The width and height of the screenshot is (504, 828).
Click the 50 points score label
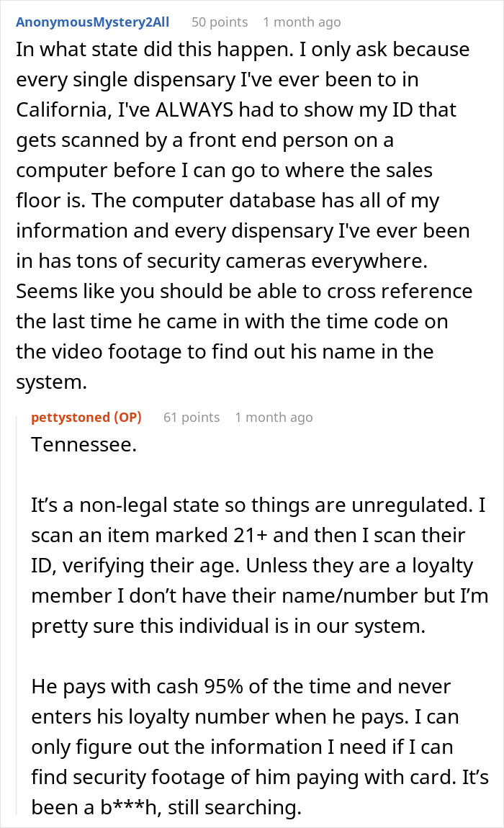tap(220, 22)
